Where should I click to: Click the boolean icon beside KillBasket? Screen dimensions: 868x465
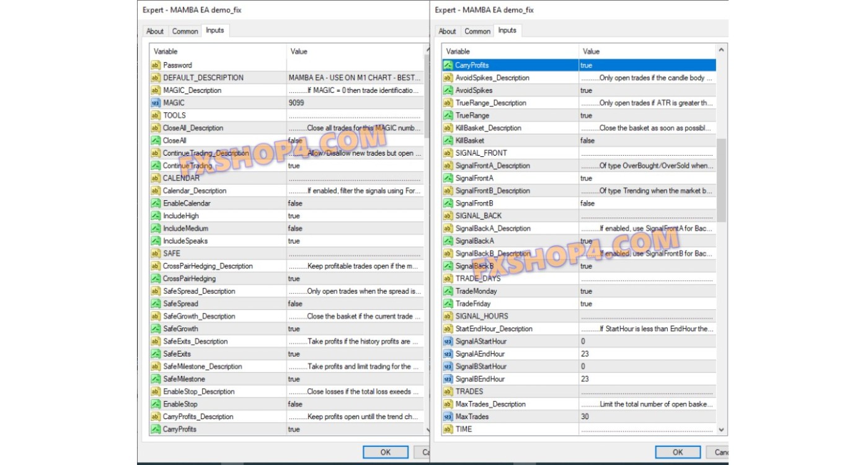[x=448, y=141]
